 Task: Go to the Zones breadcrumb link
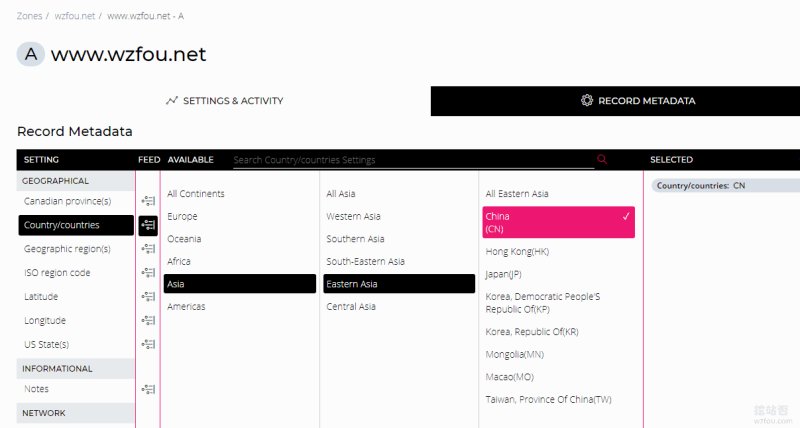(30, 16)
